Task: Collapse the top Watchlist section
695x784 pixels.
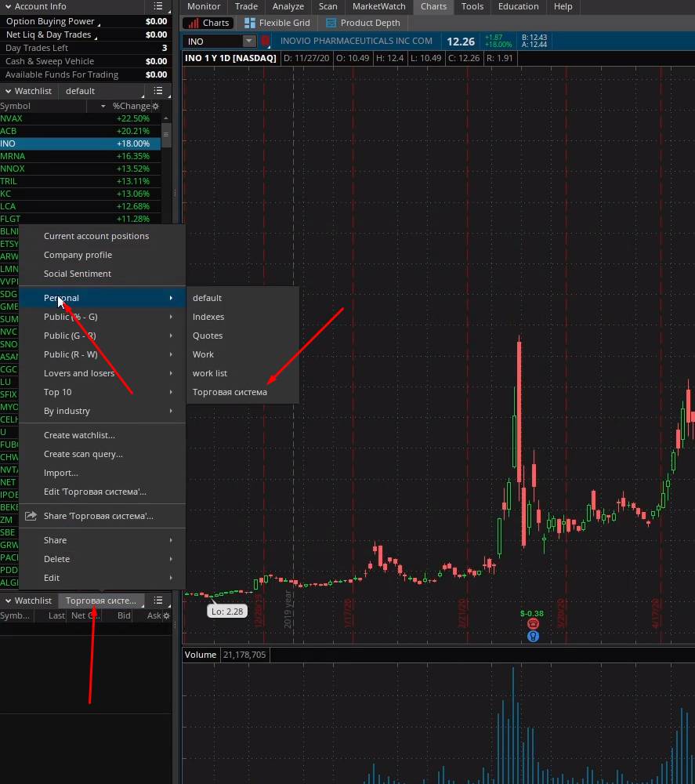Action: [8, 91]
